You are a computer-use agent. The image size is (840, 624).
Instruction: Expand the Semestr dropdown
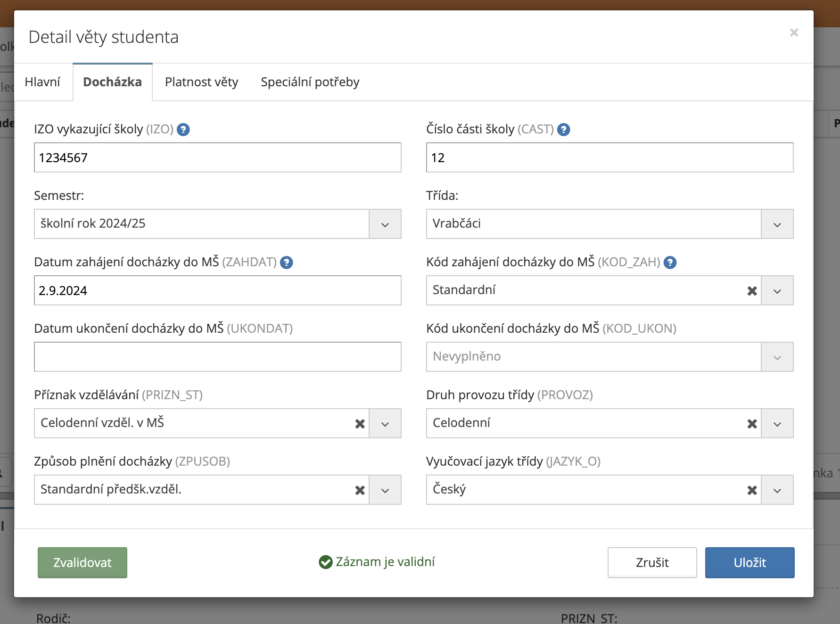coord(385,224)
